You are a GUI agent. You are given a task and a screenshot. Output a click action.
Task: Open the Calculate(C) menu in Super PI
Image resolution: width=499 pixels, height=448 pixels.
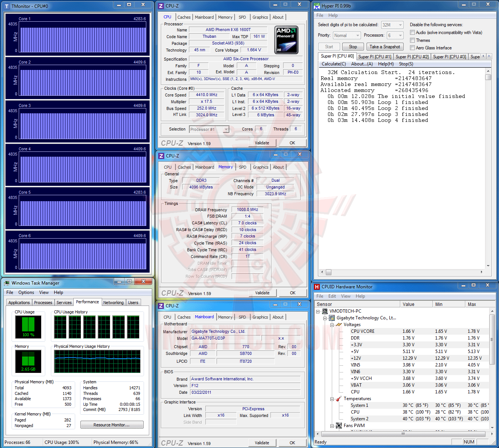tap(334, 64)
